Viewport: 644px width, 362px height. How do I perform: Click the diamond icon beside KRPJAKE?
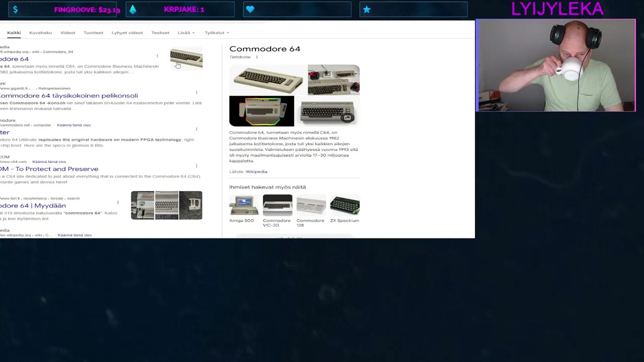[133, 10]
